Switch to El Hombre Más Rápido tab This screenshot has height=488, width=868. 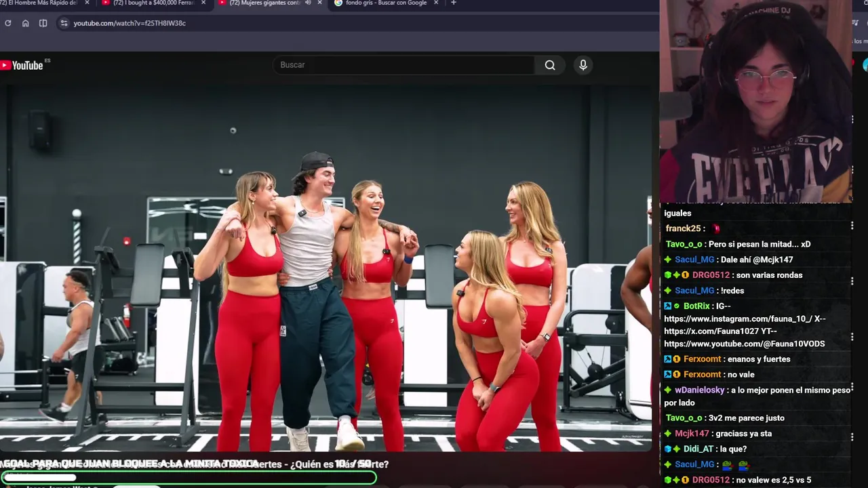pyautogui.click(x=41, y=3)
